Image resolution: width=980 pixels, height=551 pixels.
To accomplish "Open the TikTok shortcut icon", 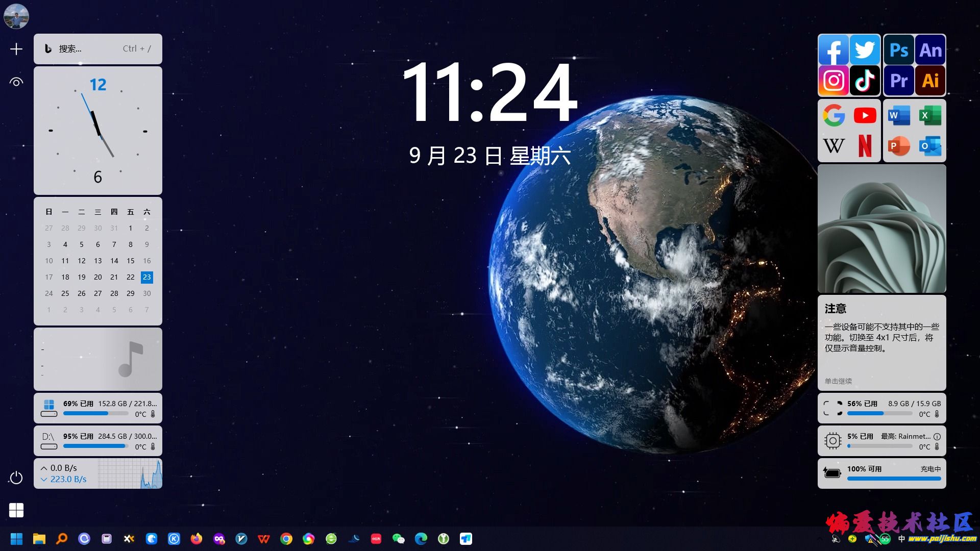I will click(x=865, y=81).
